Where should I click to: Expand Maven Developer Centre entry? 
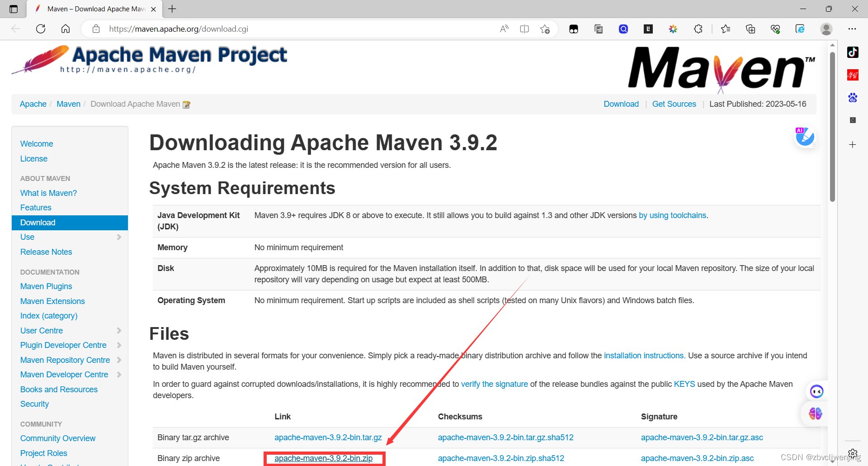(x=119, y=375)
